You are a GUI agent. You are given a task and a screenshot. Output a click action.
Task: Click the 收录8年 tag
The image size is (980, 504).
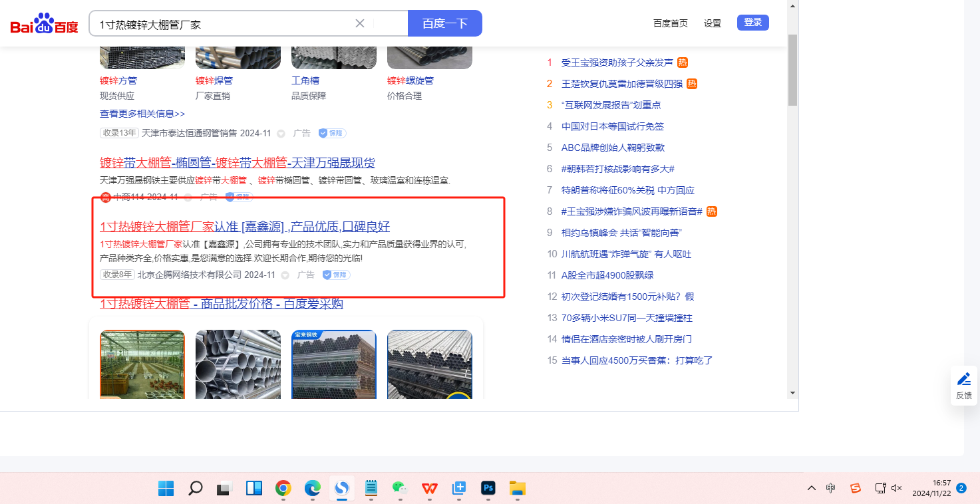pos(117,275)
